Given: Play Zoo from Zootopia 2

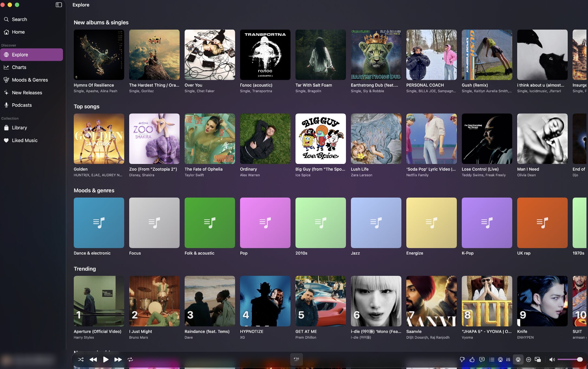Looking at the screenshot, I should click(154, 139).
